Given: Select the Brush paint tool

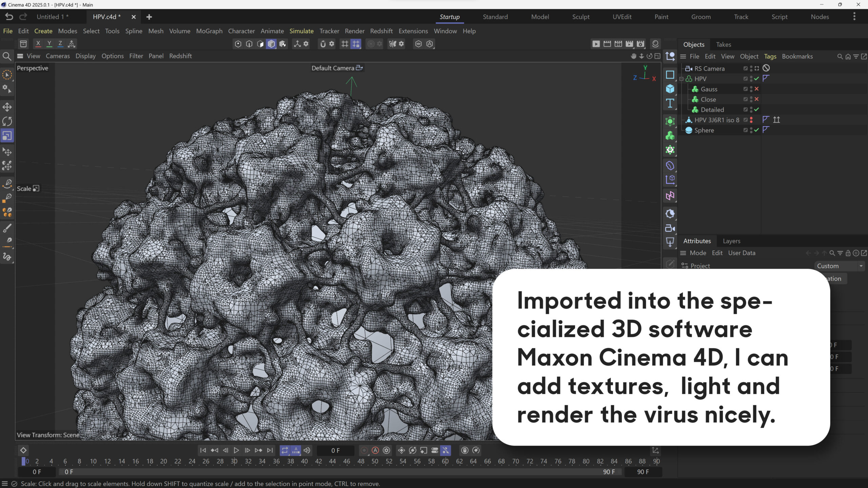Looking at the screenshot, I should [x=7, y=228].
